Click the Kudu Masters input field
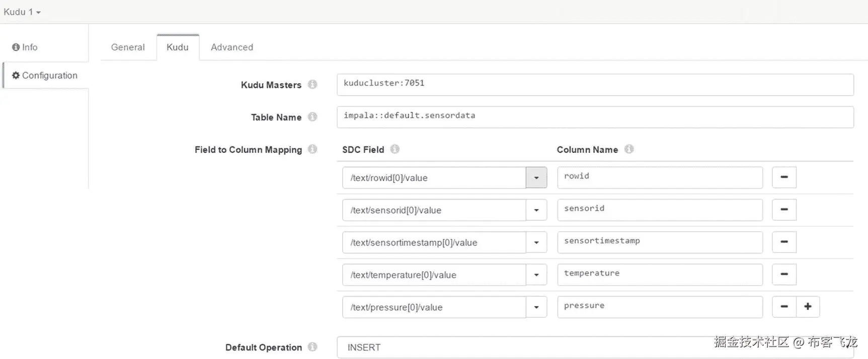The image size is (868, 359). point(595,84)
